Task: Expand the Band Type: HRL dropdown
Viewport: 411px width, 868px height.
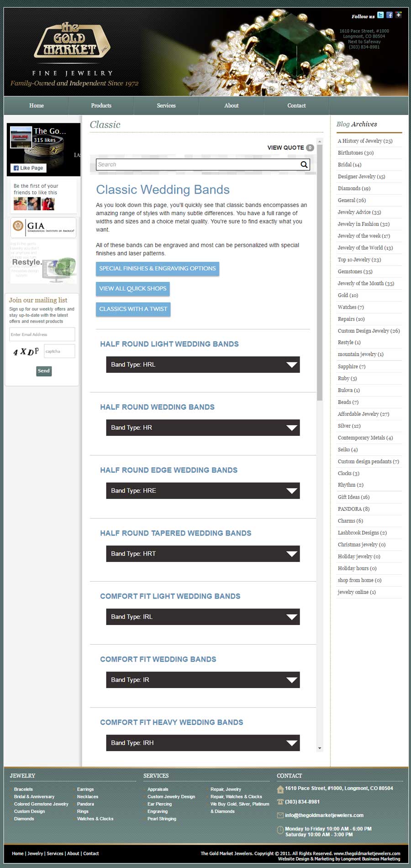Action: (203, 365)
